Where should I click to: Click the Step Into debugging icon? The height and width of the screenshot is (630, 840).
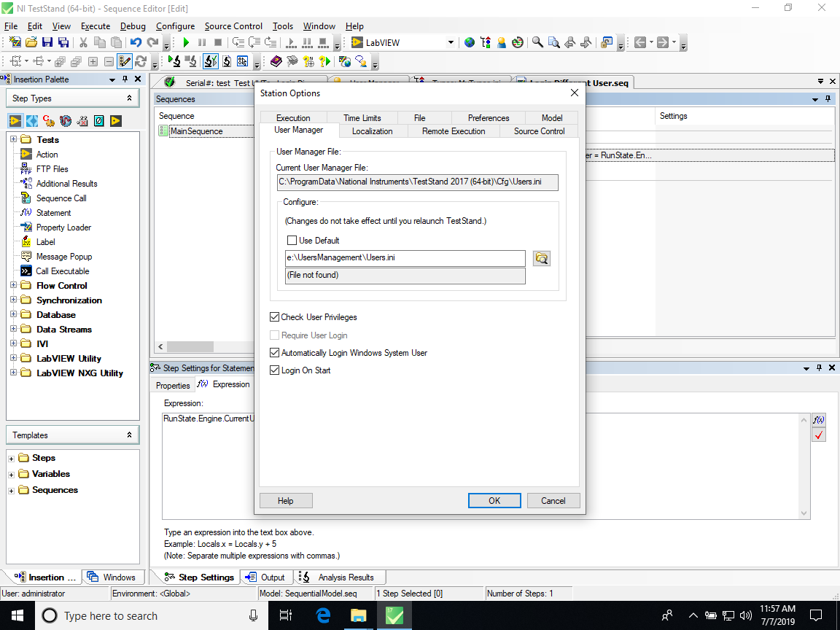[239, 42]
